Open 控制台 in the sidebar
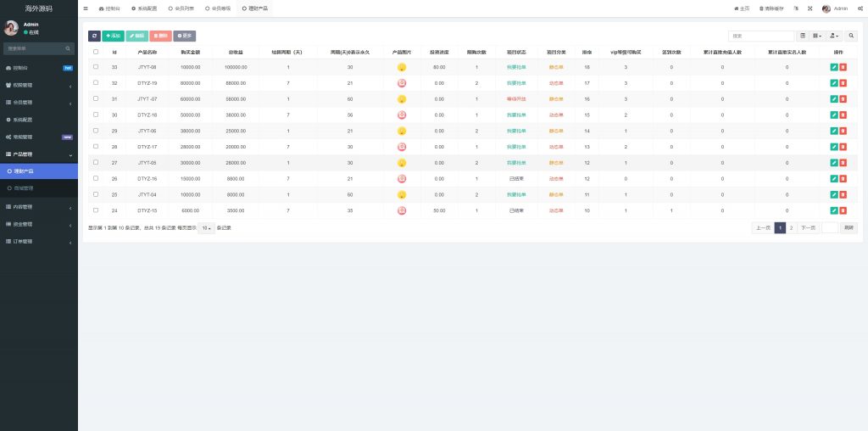The height and width of the screenshot is (431, 868). pyautogui.click(x=39, y=68)
